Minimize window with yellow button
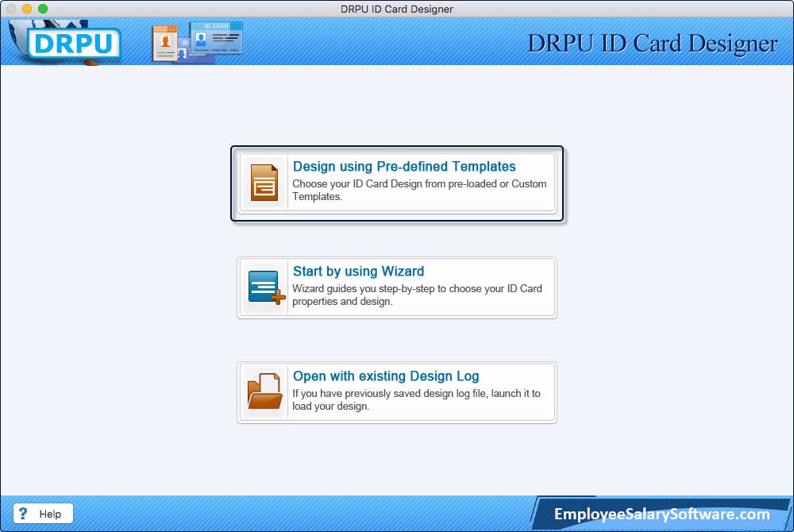The image size is (794, 532). pos(27,9)
